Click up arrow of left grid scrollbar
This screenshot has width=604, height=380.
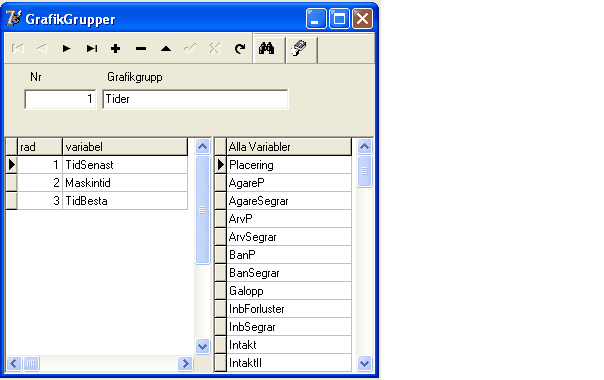[203, 146]
